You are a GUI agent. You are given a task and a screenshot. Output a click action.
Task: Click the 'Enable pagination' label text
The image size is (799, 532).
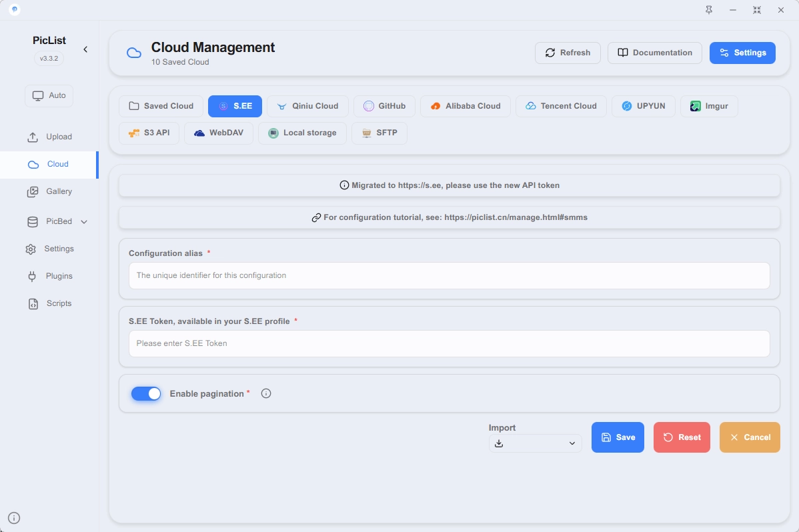click(207, 394)
